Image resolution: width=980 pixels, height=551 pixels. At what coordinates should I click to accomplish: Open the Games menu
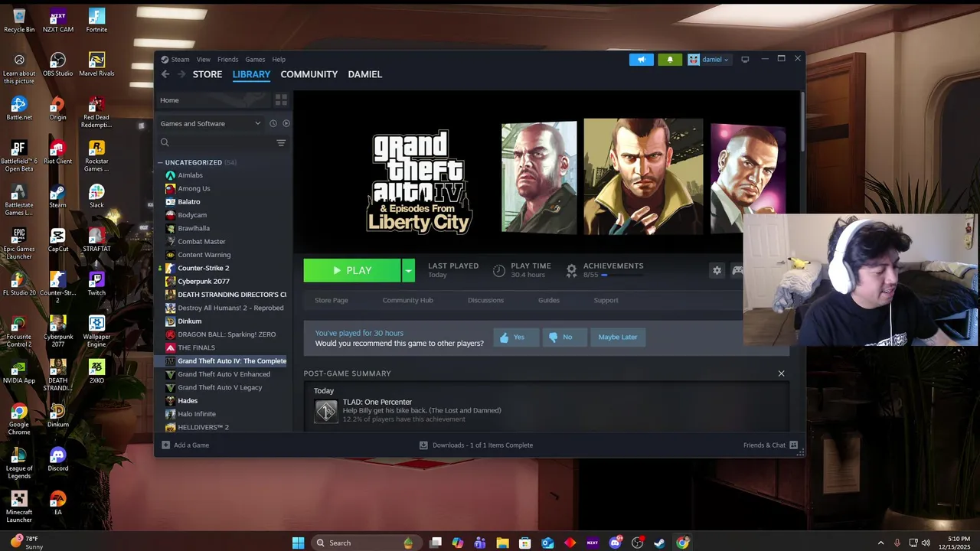point(255,60)
